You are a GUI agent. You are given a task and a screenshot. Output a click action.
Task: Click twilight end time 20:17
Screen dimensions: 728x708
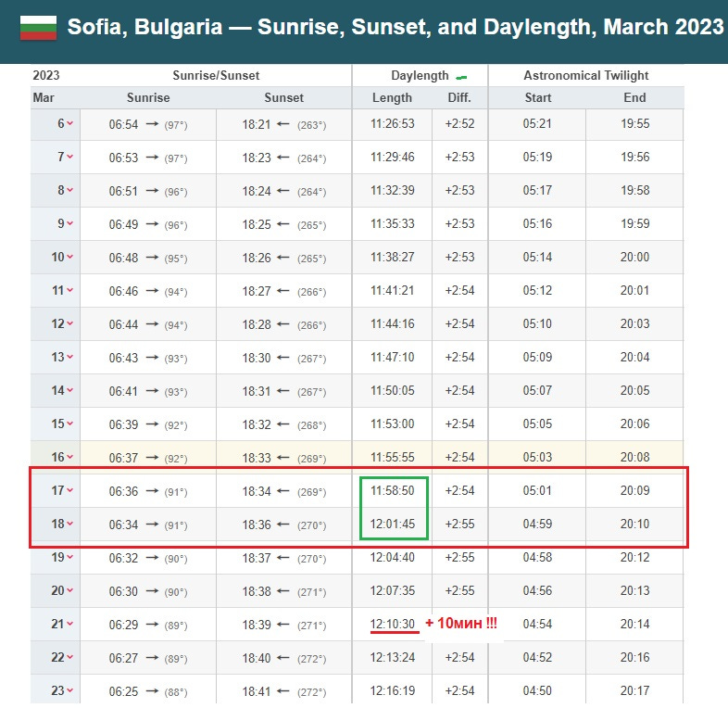pos(634,690)
